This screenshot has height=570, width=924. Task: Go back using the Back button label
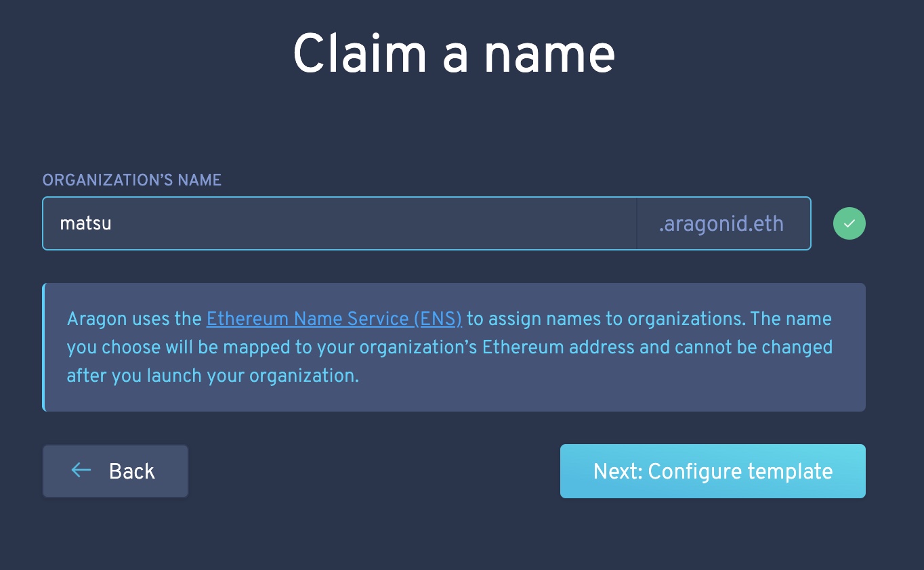click(x=132, y=471)
